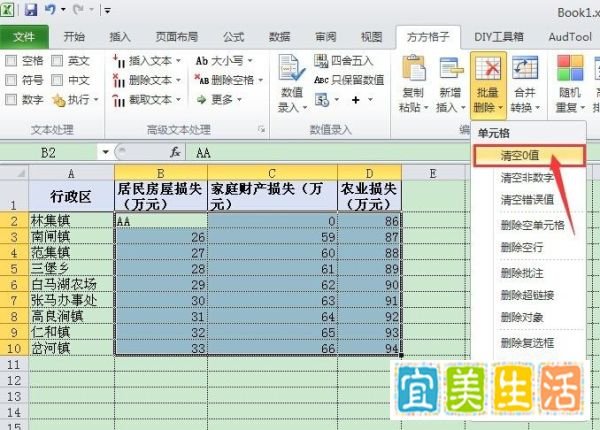Tick the 数字 checkbox

coord(11,99)
